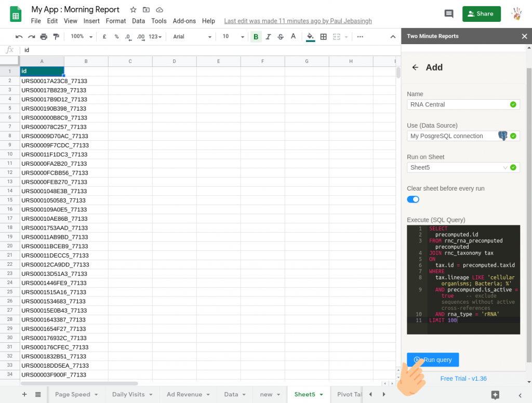Click the spreadsheet horizontal scrollbar
The height and width of the screenshot is (403, 532).
coord(79,383)
